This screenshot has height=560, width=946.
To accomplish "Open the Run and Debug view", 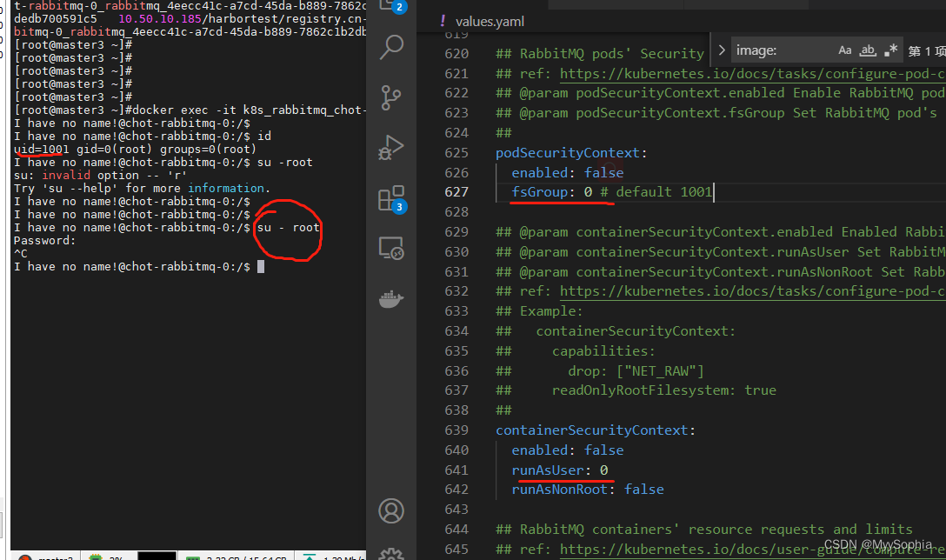I will (x=391, y=147).
